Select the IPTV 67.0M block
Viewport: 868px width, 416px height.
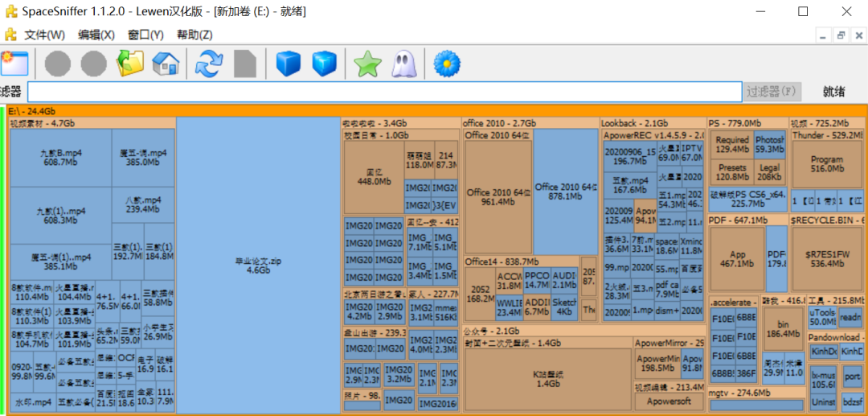[692, 153]
